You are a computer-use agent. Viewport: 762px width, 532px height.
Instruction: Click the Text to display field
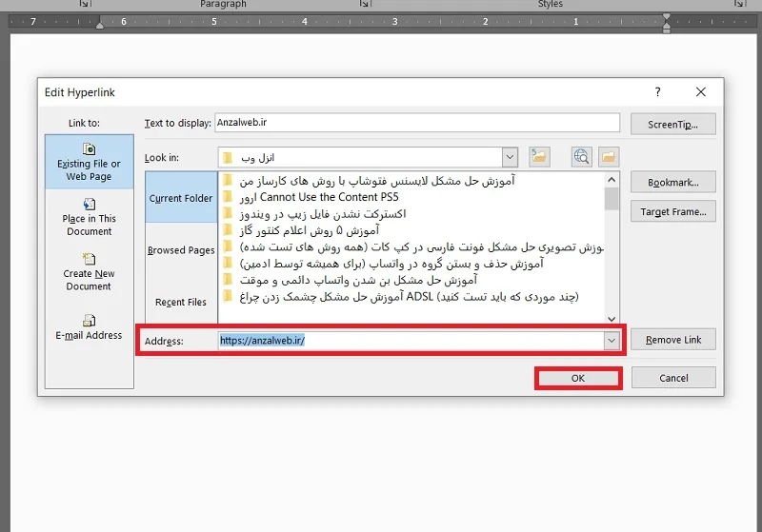417,123
